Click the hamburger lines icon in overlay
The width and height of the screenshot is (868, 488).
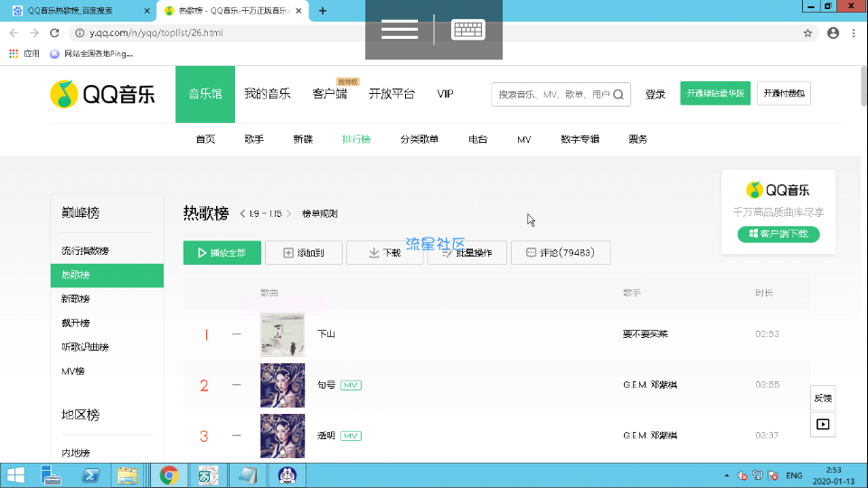click(x=399, y=29)
